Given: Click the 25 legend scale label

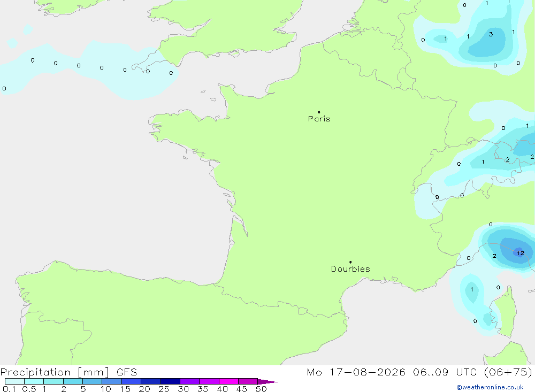Looking at the screenshot, I should [164, 389].
